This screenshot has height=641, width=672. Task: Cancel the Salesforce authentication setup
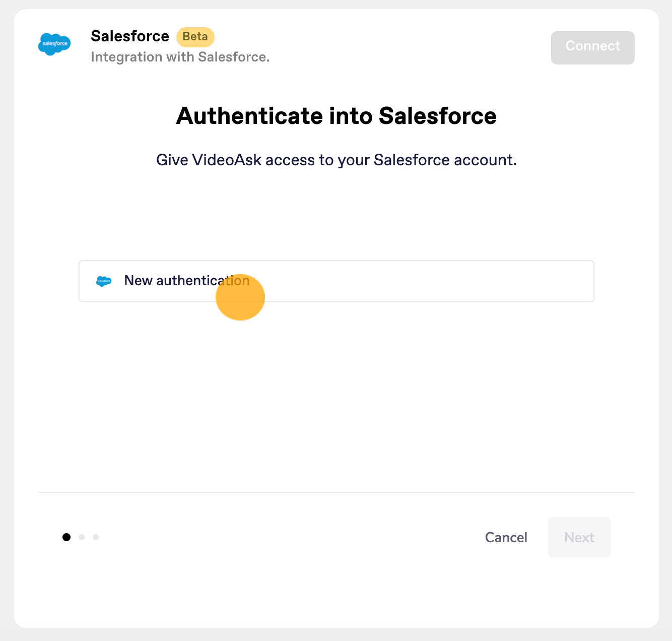[x=506, y=537]
